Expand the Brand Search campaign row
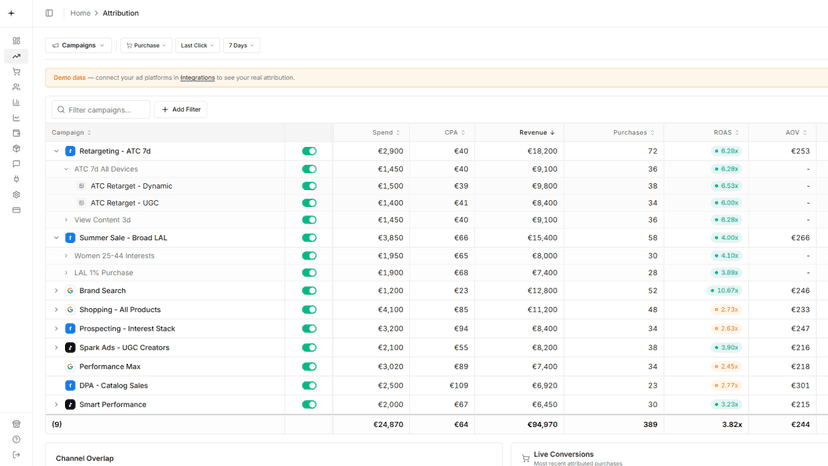This screenshot has width=828, height=466. pos(56,291)
